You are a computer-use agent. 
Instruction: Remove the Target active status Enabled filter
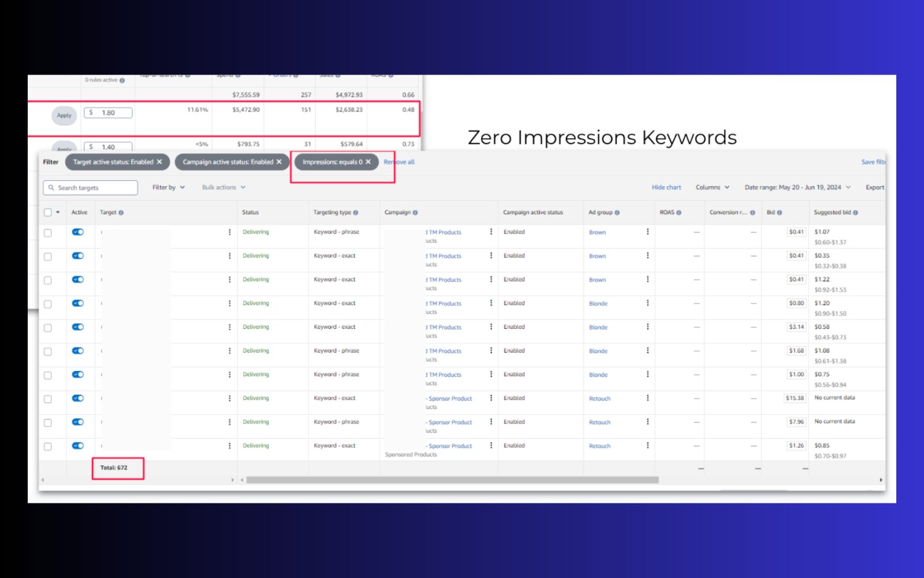159,162
